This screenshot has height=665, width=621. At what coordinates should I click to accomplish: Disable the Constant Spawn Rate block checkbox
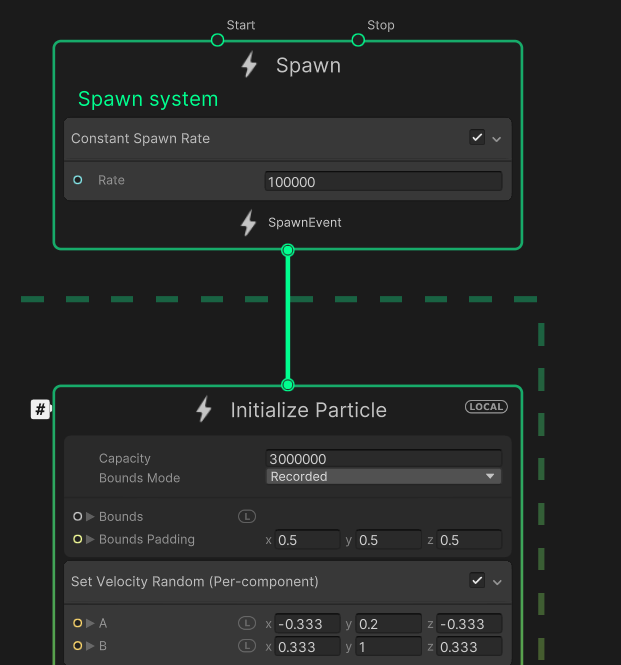pyautogui.click(x=477, y=137)
